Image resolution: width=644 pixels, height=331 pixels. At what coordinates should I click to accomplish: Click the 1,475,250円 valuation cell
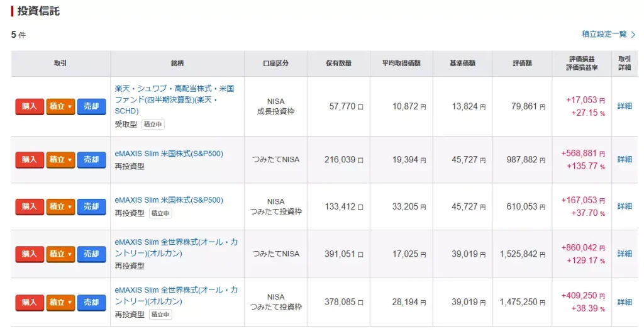coord(523,302)
